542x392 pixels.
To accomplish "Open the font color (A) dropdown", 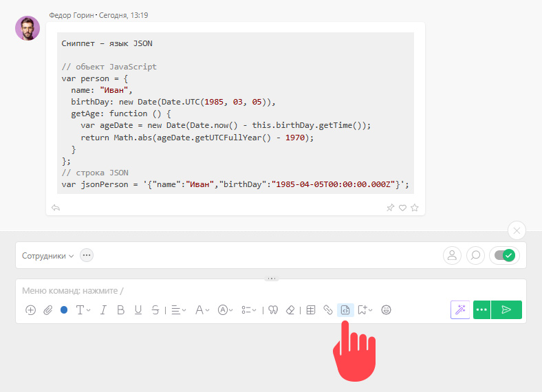I will [x=202, y=310].
